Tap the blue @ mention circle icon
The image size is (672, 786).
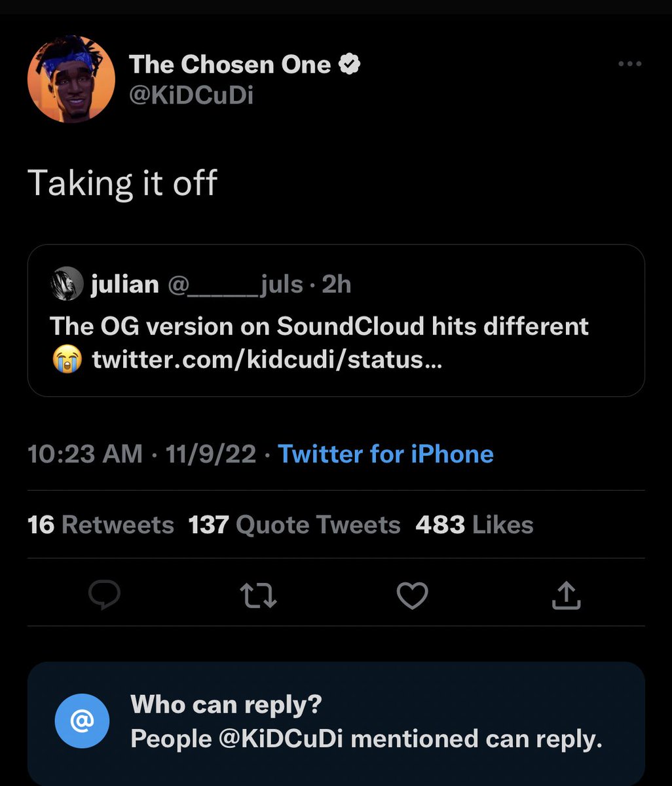[82, 722]
